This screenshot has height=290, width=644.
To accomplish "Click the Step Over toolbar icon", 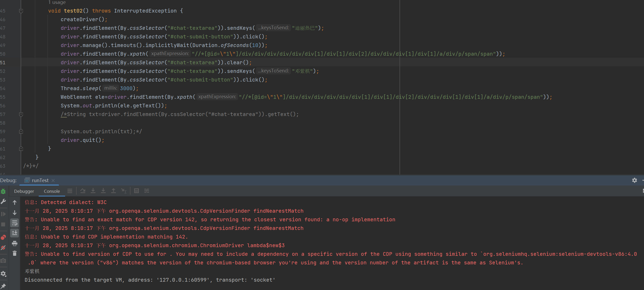I will point(83,191).
